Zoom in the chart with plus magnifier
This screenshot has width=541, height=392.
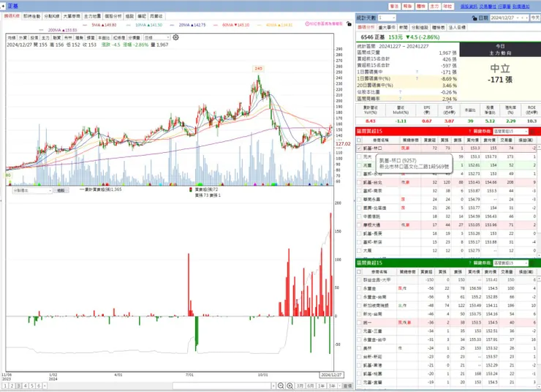290,386
